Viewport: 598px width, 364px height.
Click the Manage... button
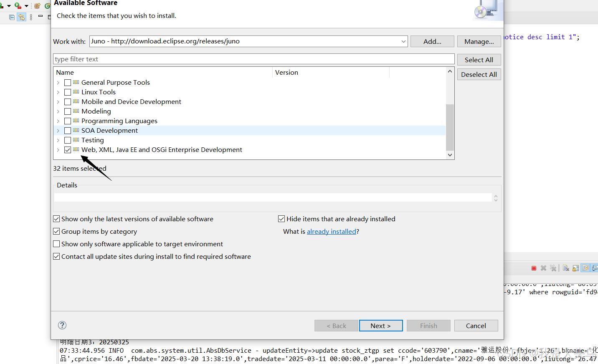[x=479, y=41]
